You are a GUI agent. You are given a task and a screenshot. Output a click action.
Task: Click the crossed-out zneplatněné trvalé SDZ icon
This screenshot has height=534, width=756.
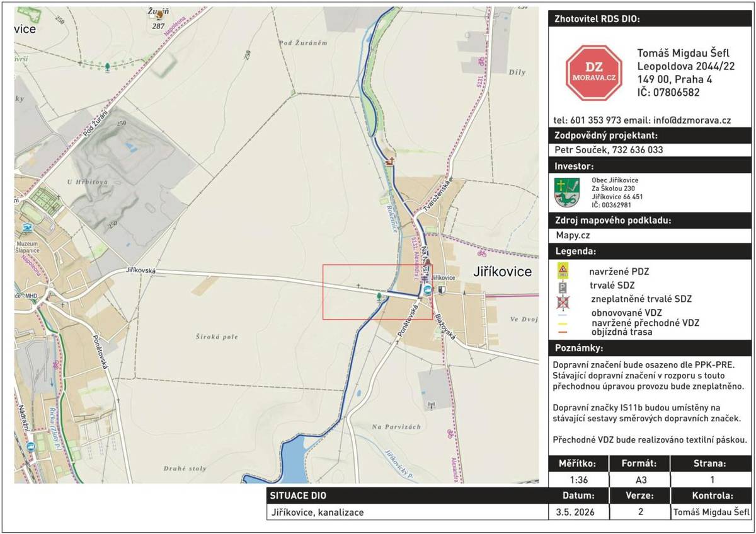click(563, 301)
